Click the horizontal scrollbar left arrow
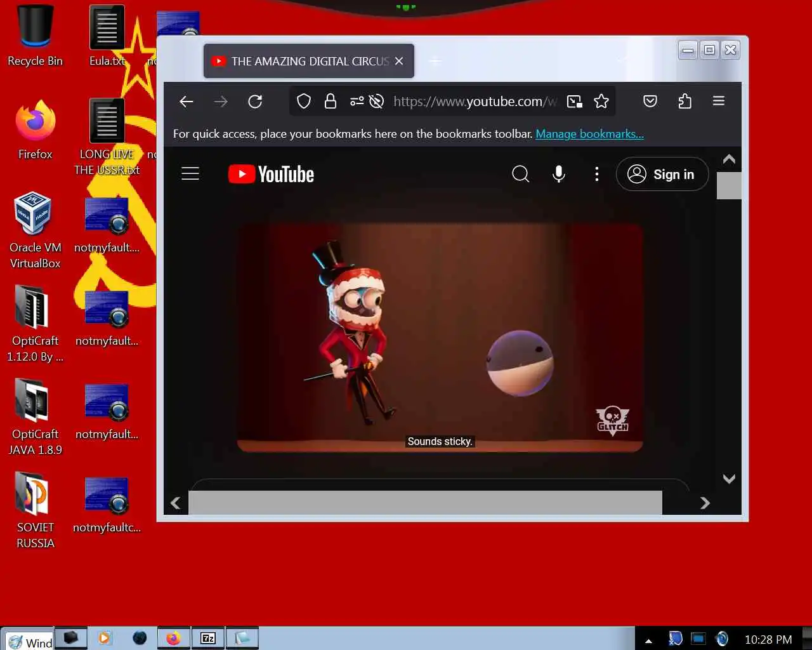812x650 pixels. tap(176, 503)
